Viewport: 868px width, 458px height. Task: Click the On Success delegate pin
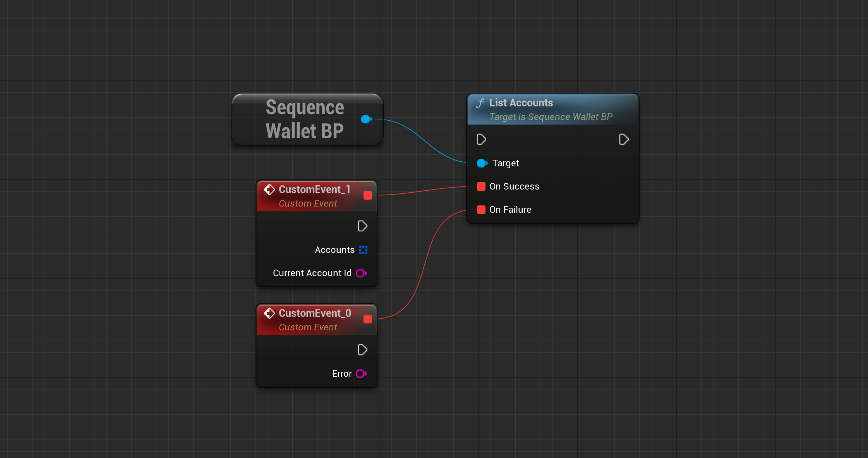(x=481, y=186)
